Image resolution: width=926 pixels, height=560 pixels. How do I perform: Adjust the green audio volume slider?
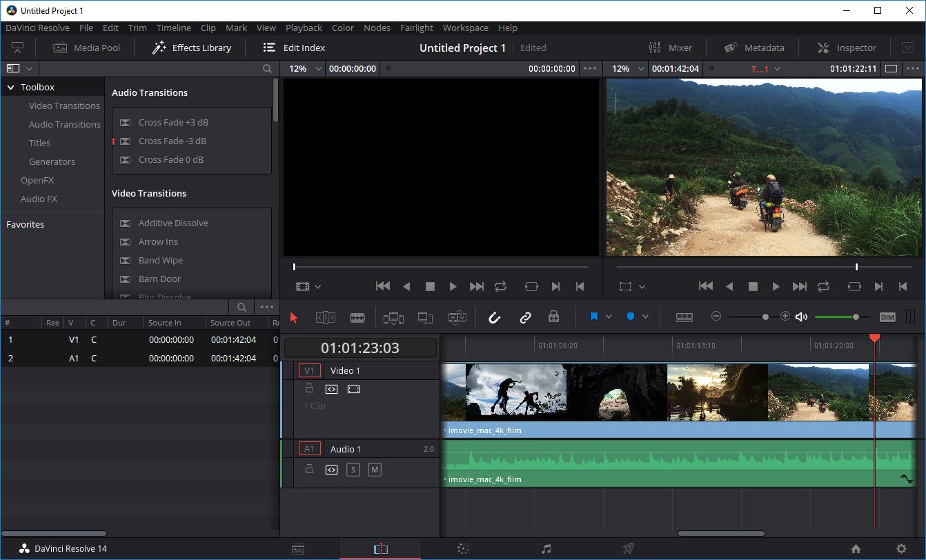pyautogui.click(x=856, y=317)
